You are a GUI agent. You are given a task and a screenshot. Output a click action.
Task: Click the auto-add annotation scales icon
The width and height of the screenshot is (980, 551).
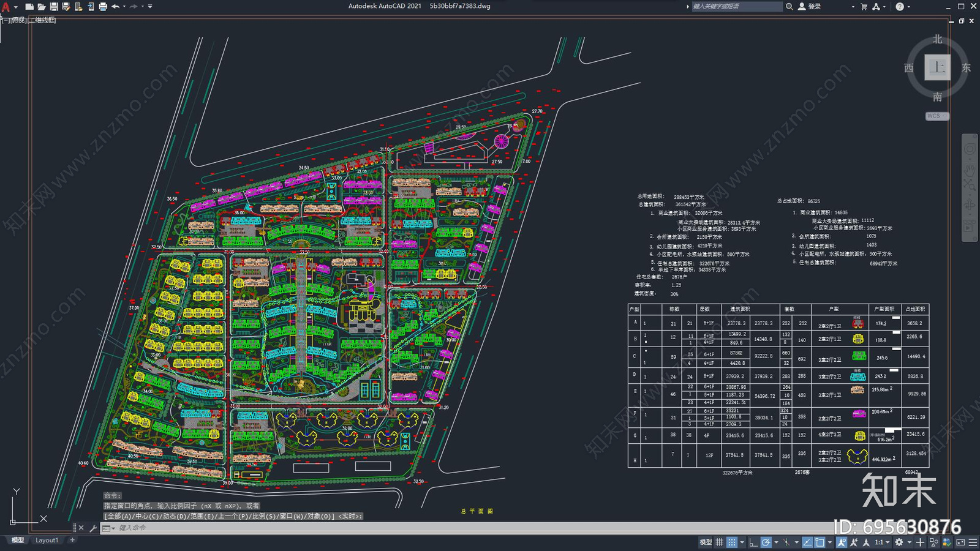(x=854, y=542)
